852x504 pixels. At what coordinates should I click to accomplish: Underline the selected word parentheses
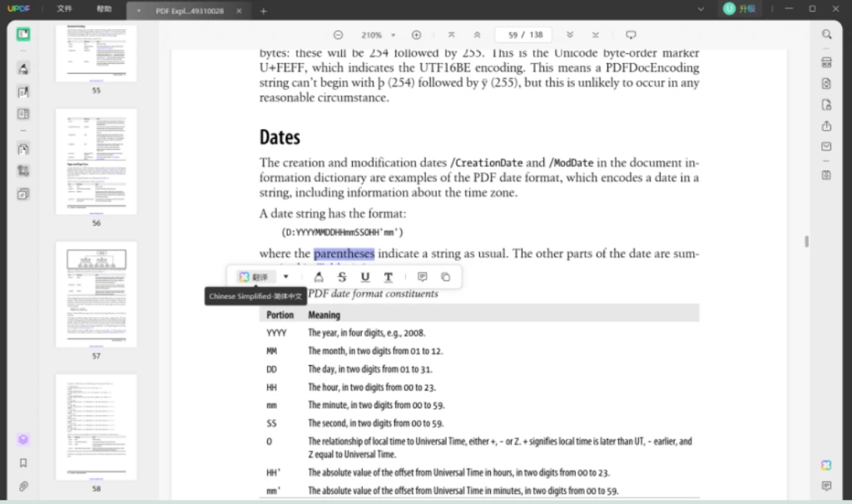pyautogui.click(x=365, y=277)
